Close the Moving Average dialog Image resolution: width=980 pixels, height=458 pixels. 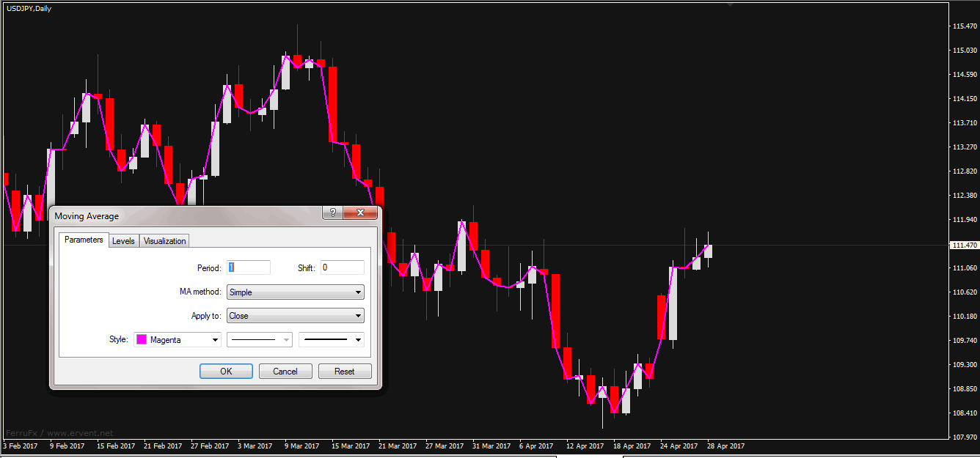pyautogui.click(x=359, y=213)
